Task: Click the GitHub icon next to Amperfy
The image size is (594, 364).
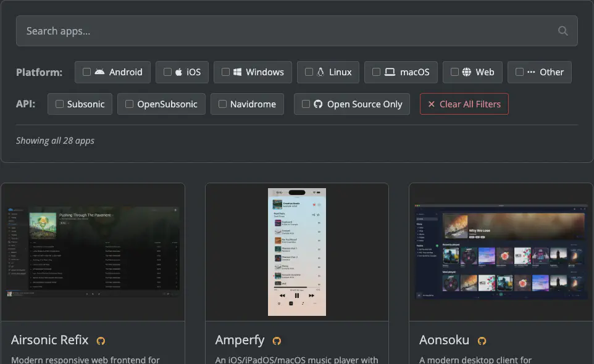Action: (x=277, y=341)
